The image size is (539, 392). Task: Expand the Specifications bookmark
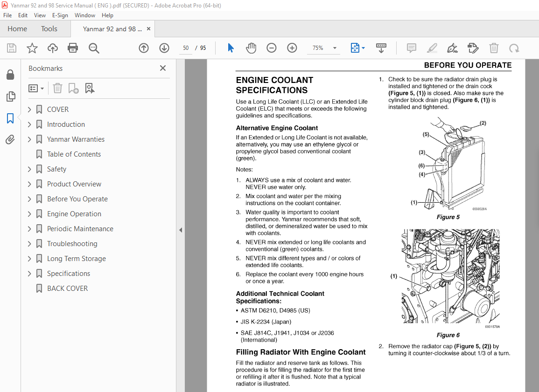click(29, 274)
